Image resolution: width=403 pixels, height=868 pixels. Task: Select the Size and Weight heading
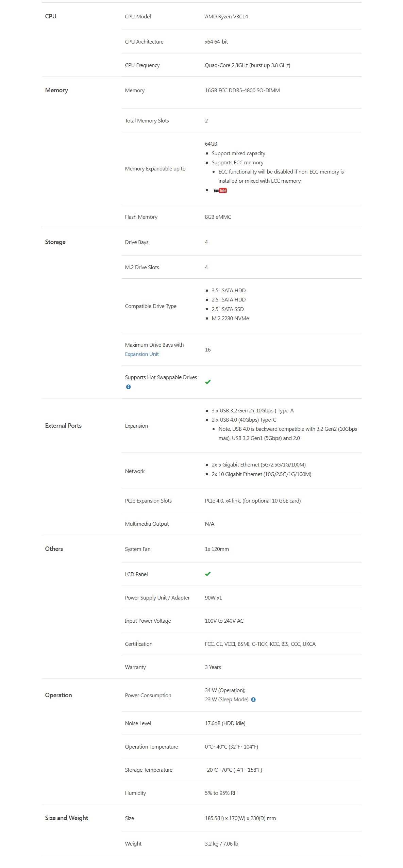pyautogui.click(x=66, y=818)
